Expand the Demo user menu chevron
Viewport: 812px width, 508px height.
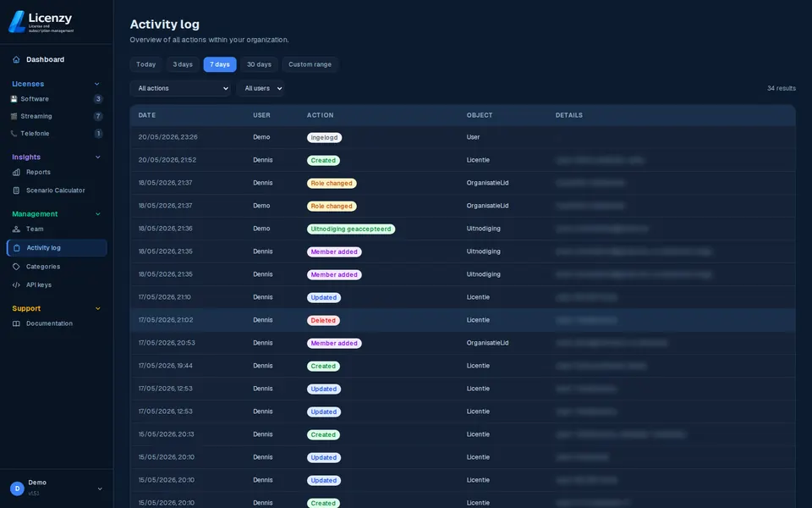click(x=100, y=489)
